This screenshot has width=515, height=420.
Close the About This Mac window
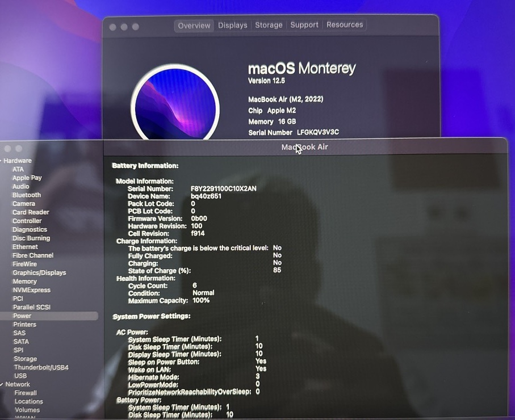tap(112, 27)
